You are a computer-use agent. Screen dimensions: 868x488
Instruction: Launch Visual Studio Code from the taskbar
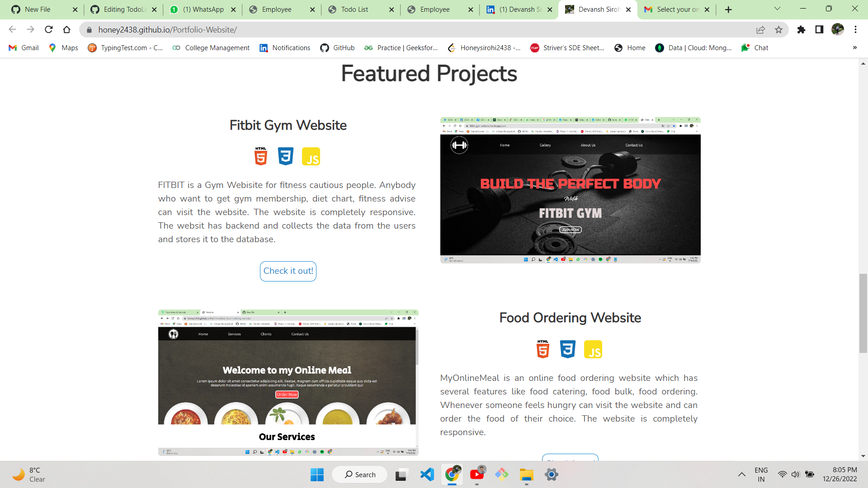[427, 474]
